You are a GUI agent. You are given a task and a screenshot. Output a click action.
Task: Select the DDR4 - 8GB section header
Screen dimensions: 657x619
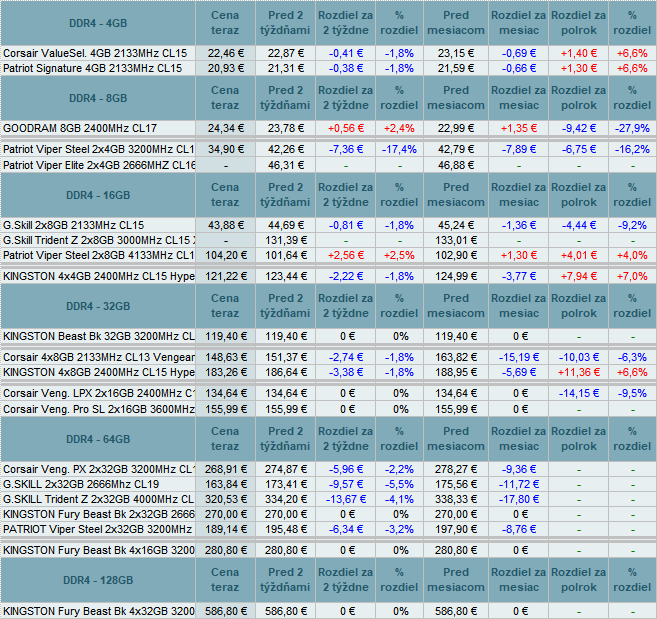pyautogui.click(x=98, y=98)
